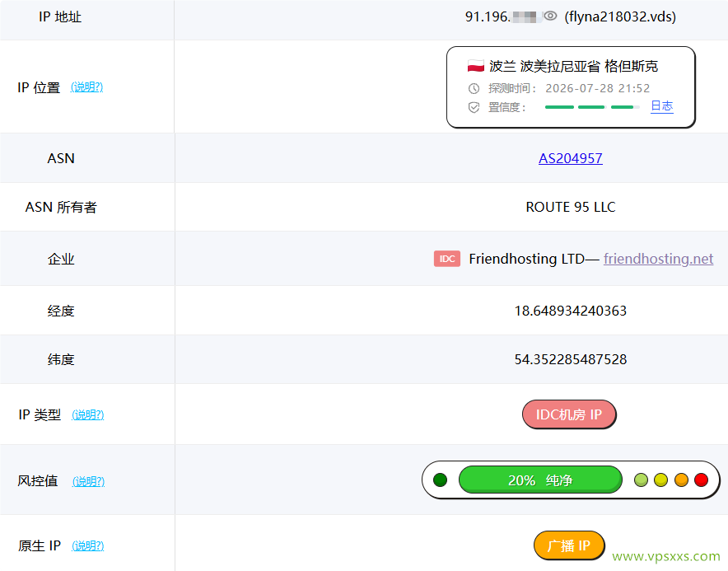Visit the friendhosting.net link

[x=658, y=259]
